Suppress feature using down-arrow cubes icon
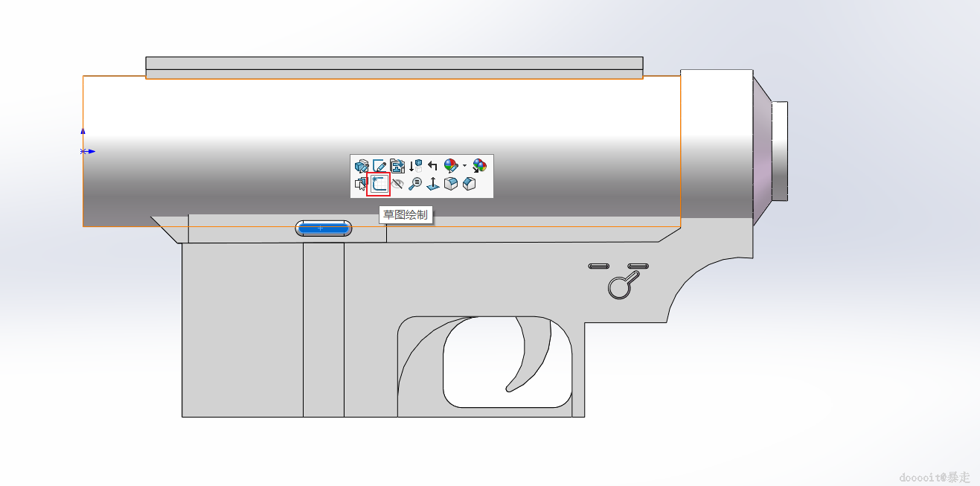 (x=415, y=165)
